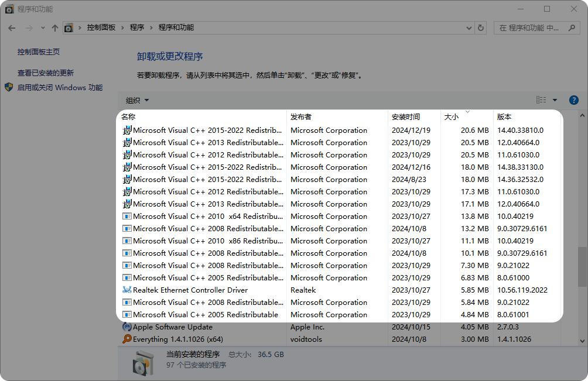Screen dimensions: 588x381
Task: Expand the address bar history dropdown
Action: point(469,28)
